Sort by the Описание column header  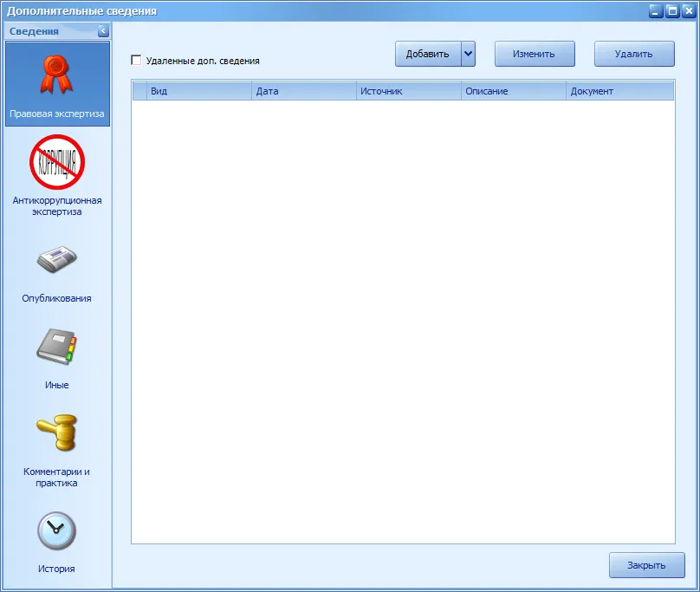tap(514, 91)
